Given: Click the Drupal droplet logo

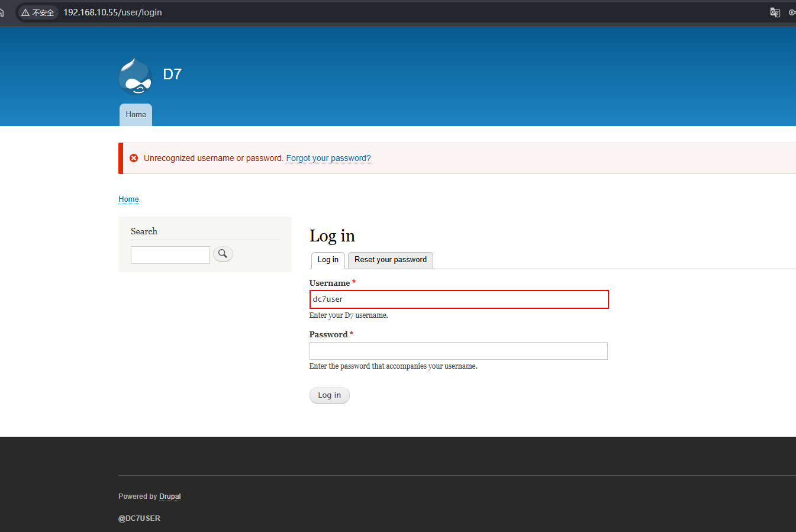Looking at the screenshot, I should pos(136,76).
